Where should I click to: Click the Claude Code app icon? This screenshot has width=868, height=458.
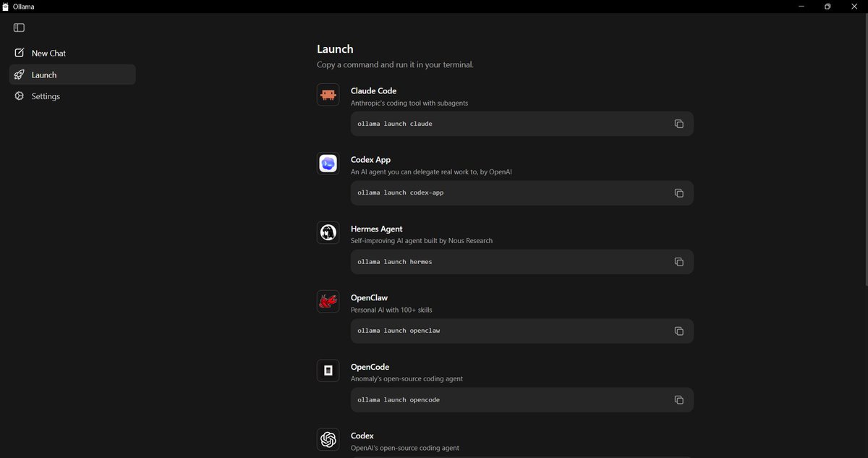(328, 95)
